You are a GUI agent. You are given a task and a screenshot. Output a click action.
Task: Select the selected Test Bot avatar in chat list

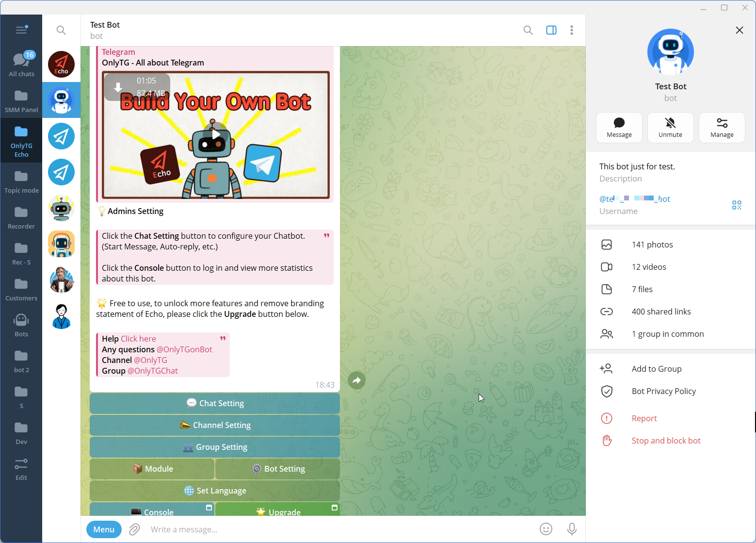pos(61,100)
